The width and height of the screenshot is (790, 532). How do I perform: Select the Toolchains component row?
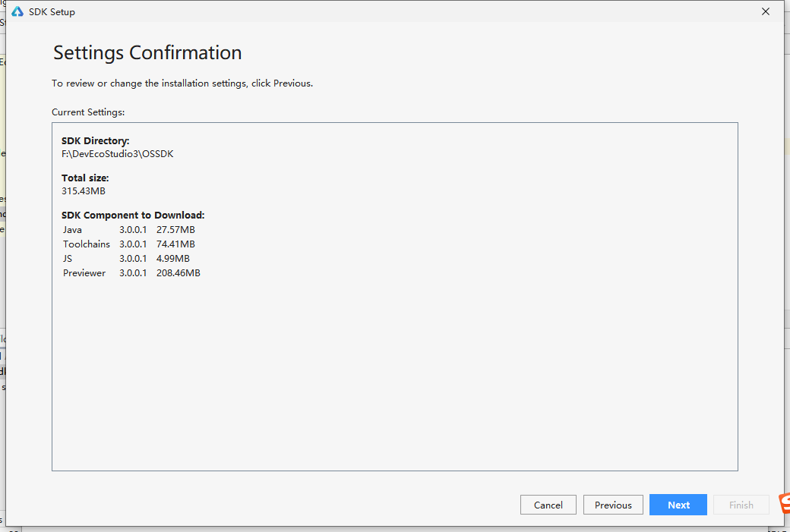click(129, 244)
